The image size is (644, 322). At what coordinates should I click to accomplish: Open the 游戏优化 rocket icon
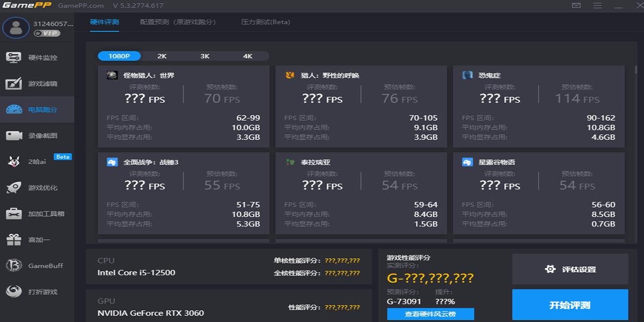click(14, 188)
